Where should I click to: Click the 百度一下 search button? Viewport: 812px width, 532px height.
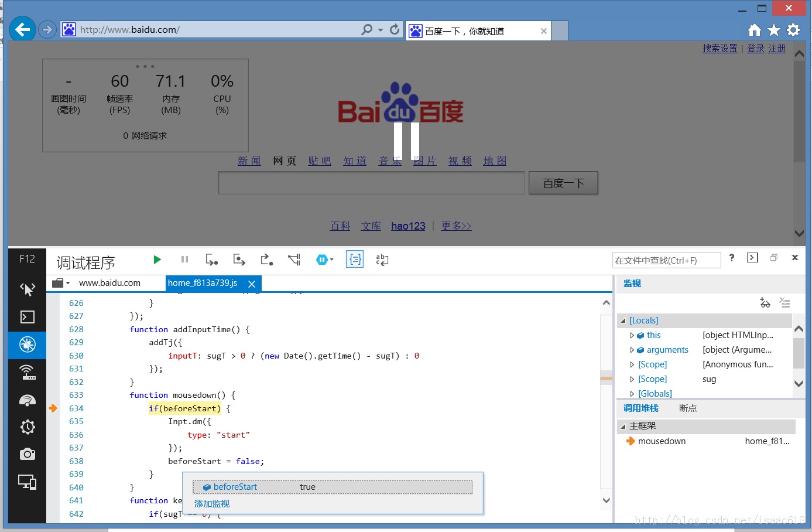click(563, 183)
